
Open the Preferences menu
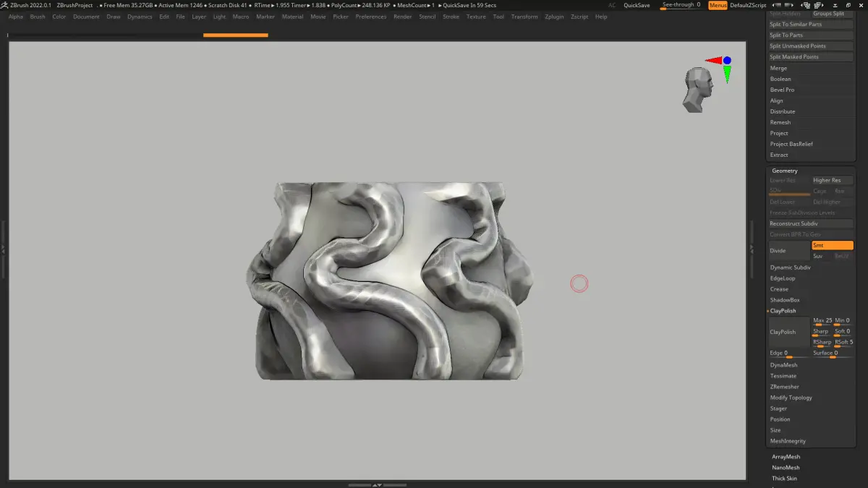click(x=371, y=17)
